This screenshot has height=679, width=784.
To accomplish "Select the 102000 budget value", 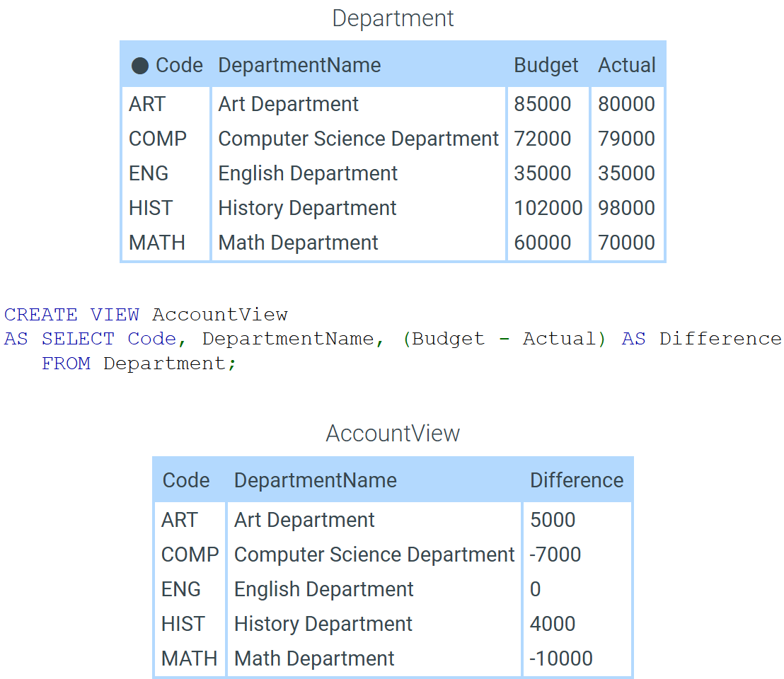I will tap(548, 208).
